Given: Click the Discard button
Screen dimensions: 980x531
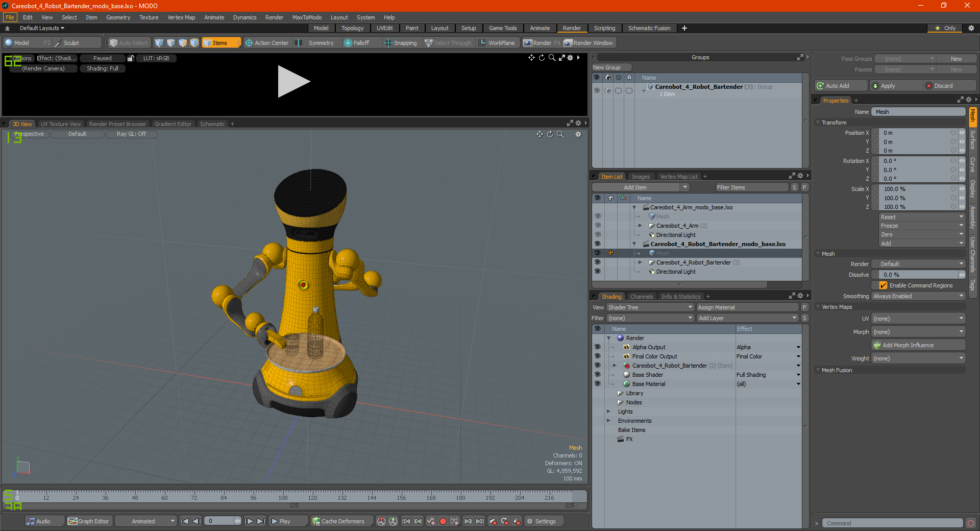Looking at the screenshot, I should (x=950, y=86).
